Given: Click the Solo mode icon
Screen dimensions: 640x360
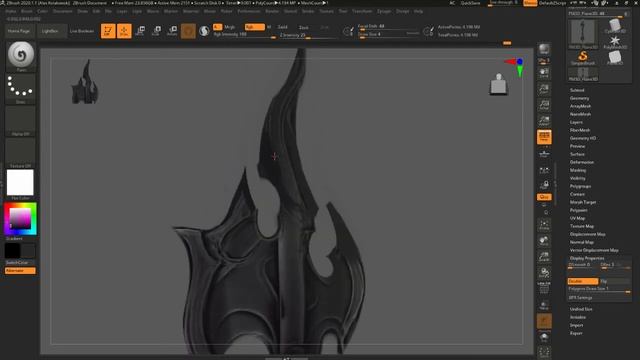Looking at the screenshot, I should (544, 337).
